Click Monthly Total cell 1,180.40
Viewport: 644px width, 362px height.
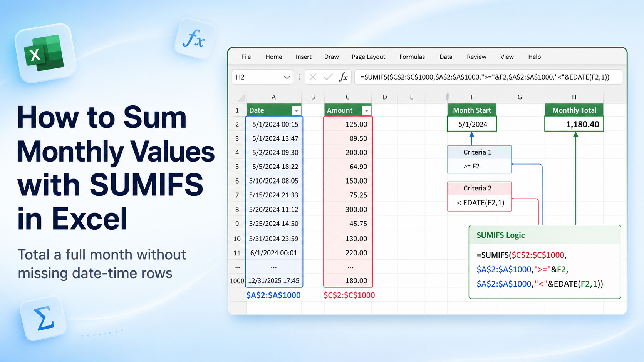[574, 124]
